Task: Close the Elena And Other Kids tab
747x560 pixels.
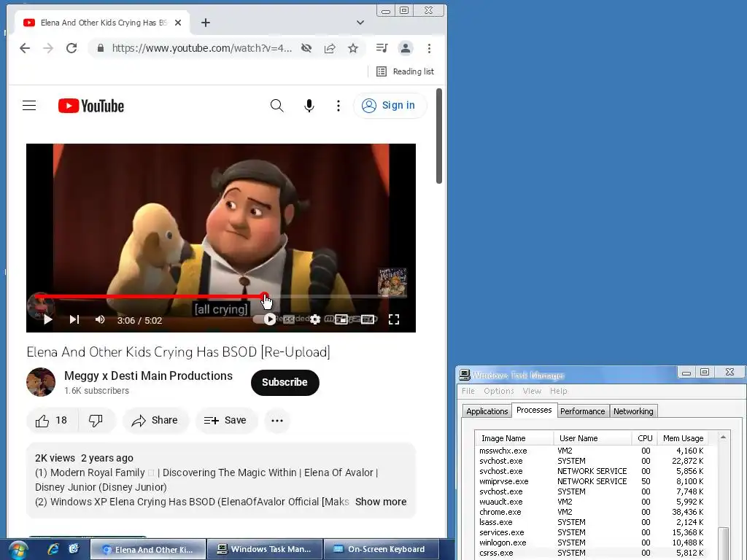Action: click(x=178, y=23)
